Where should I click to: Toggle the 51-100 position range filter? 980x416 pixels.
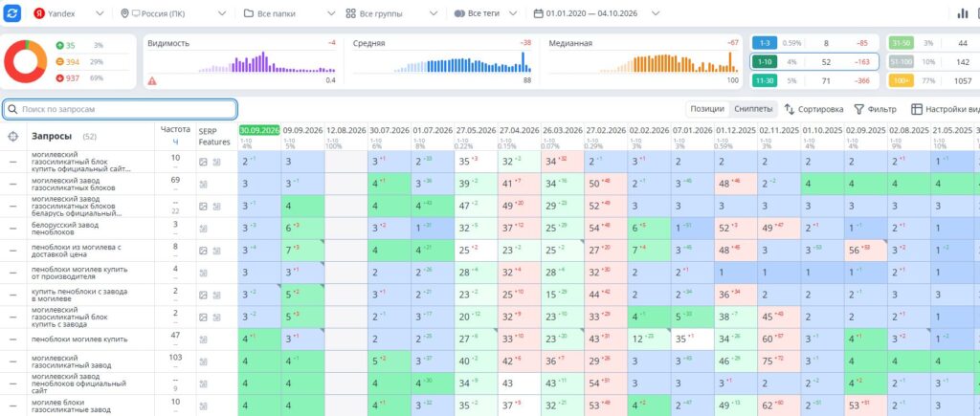tap(901, 62)
